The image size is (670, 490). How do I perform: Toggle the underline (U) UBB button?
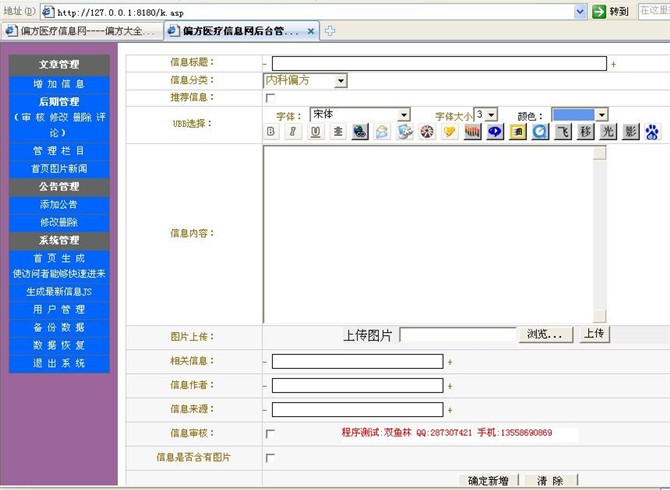pos(315,132)
